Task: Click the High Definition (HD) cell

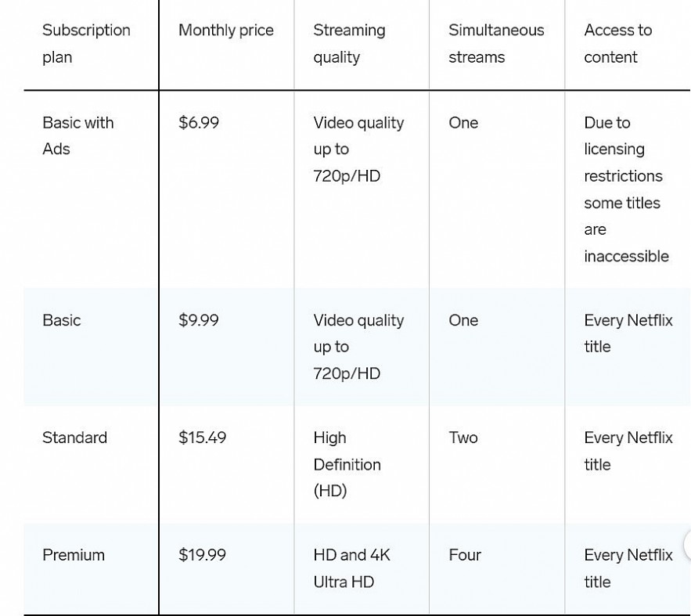Action: click(347, 464)
